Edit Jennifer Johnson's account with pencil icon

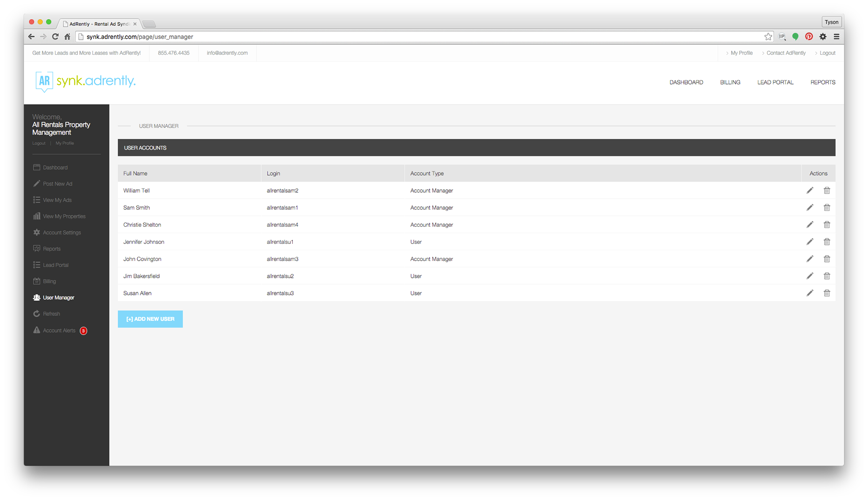pyautogui.click(x=810, y=242)
